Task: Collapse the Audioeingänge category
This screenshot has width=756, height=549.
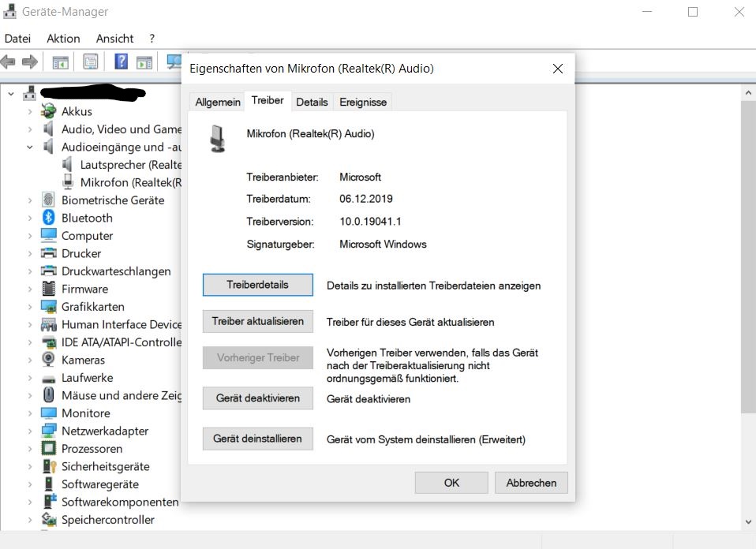Action: pyautogui.click(x=30, y=147)
